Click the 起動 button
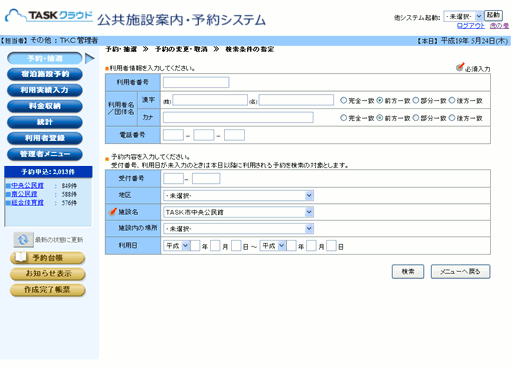The height and width of the screenshot is (366, 512). point(493,15)
